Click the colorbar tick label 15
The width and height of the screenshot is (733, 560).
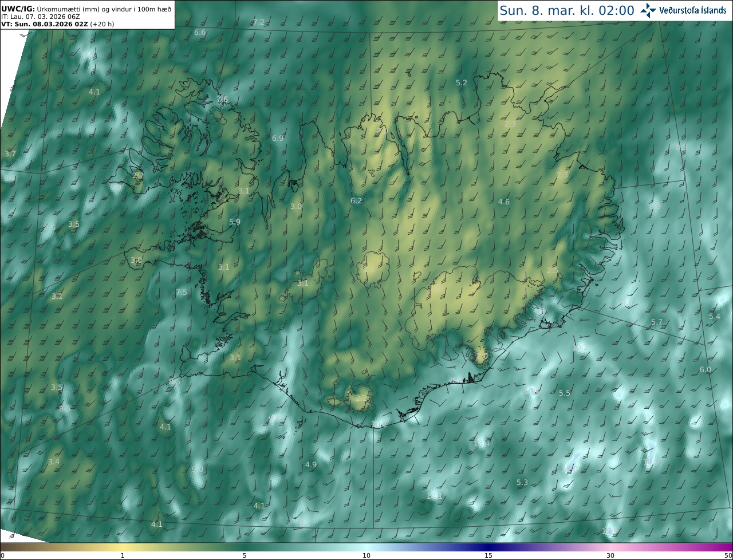coord(488,555)
